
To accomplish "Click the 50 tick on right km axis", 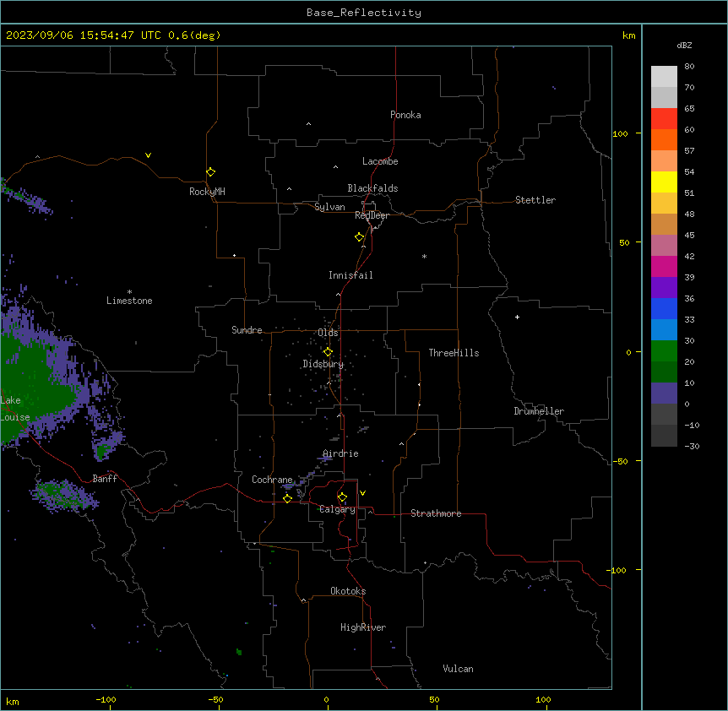I will pyautogui.click(x=624, y=242).
